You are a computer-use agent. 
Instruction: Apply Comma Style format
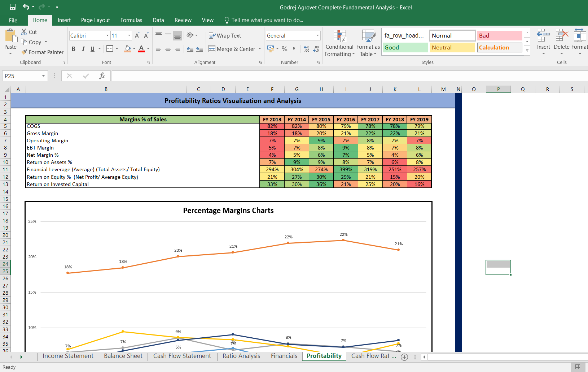pos(294,48)
